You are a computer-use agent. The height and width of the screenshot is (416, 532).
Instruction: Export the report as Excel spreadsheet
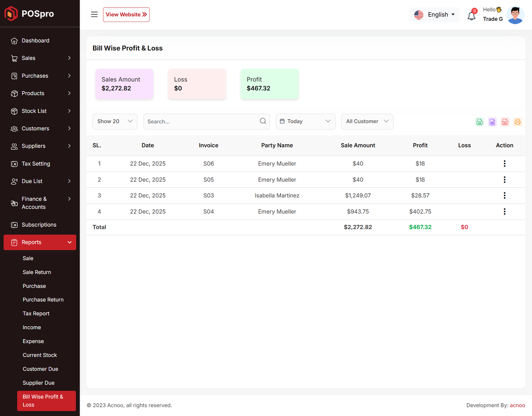point(492,122)
